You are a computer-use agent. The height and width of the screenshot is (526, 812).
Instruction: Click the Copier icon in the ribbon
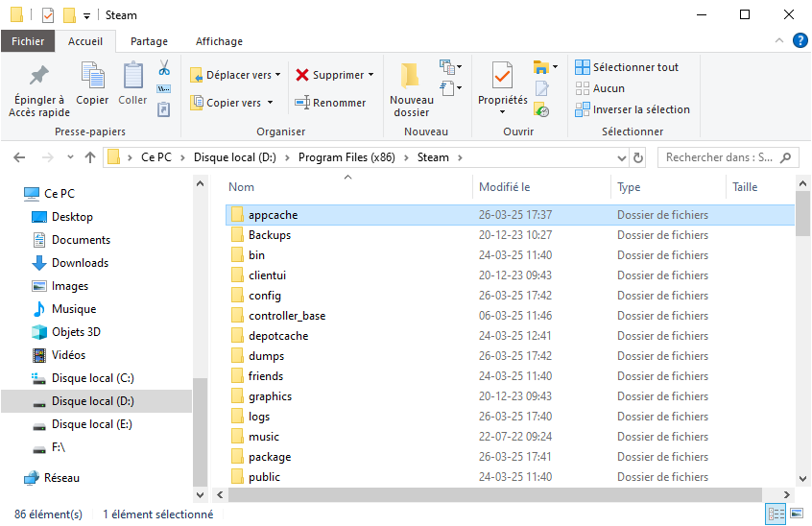click(92, 84)
